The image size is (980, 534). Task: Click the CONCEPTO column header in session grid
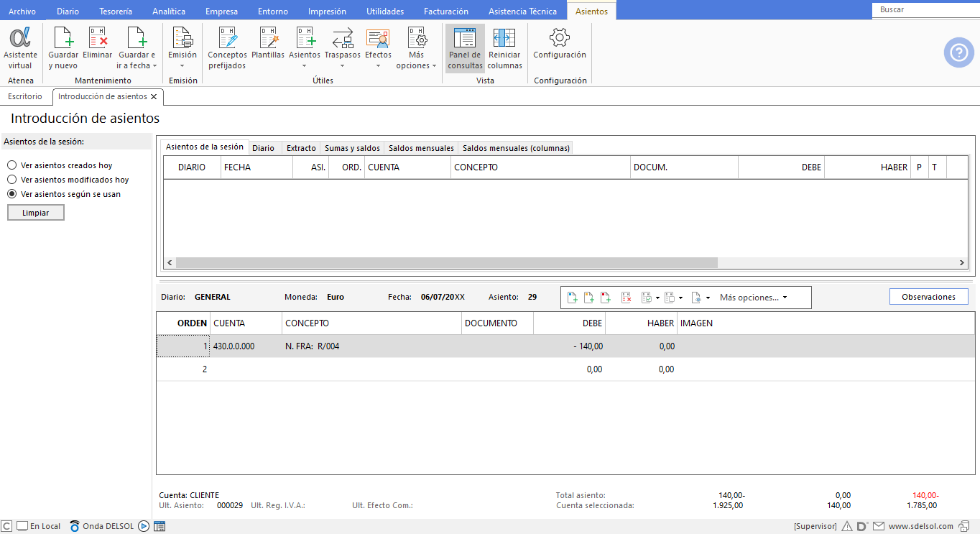(540, 167)
